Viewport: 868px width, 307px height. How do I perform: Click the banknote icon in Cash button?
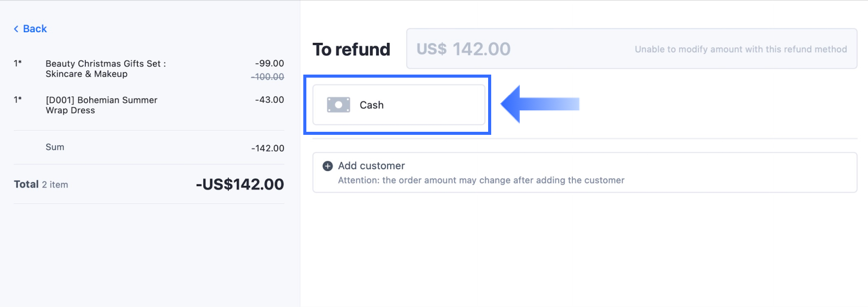point(338,105)
